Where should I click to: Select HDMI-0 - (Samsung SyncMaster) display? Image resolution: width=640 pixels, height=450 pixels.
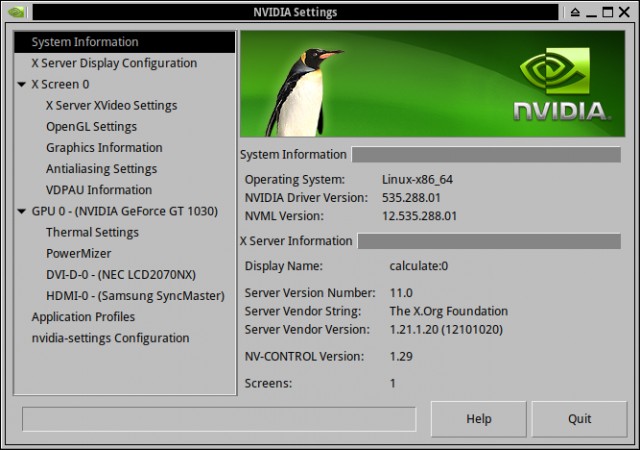[x=135, y=296]
